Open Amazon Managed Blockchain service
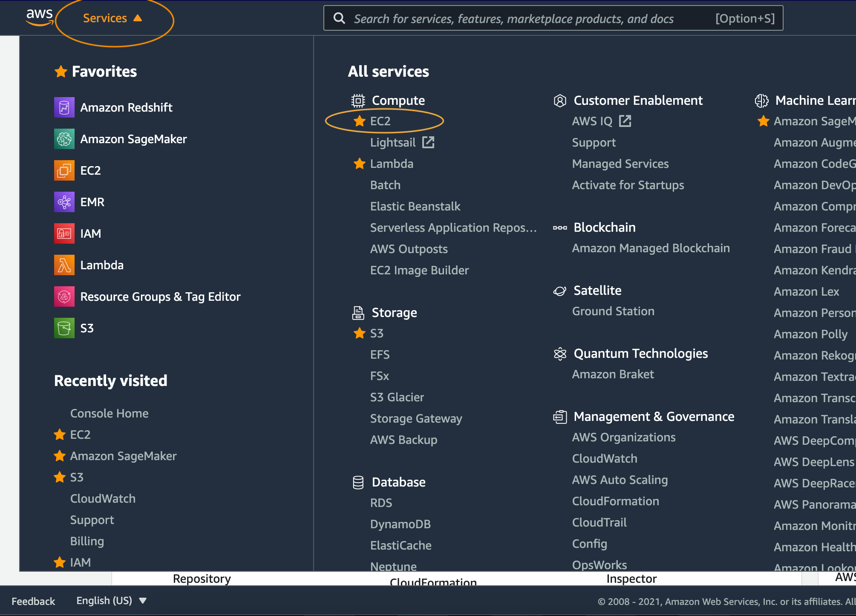Image resolution: width=856 pixels, height=616 pixels. coord(651,248)
